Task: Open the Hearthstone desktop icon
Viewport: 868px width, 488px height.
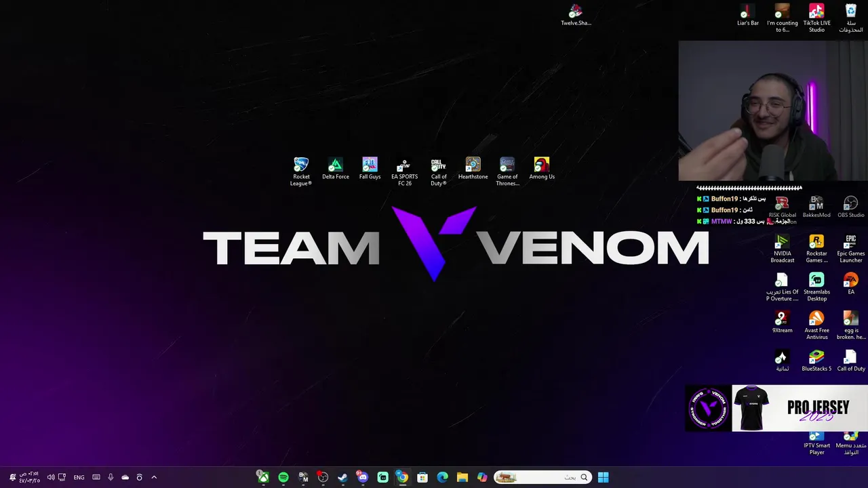Action: click(x=473, y=169)
